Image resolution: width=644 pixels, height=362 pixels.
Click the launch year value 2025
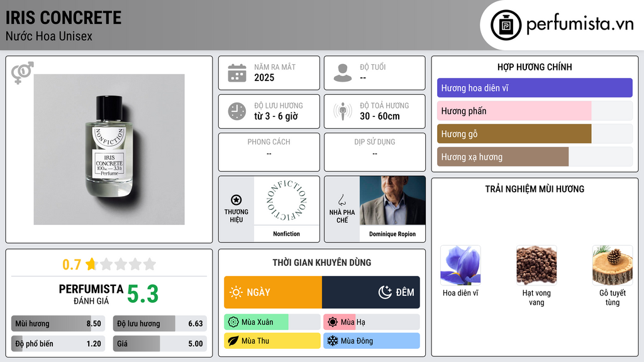pos(264,77)
